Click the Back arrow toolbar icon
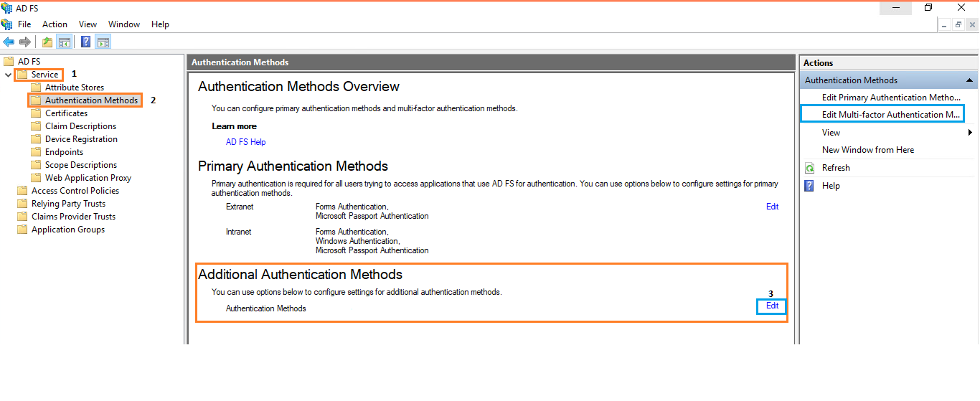This screenshot has width=980, height=401. point(9,42)
